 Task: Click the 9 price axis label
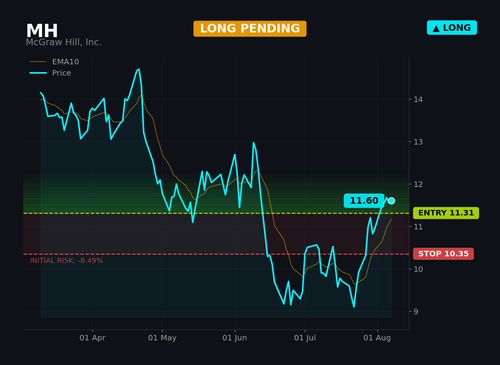(416, 312)
